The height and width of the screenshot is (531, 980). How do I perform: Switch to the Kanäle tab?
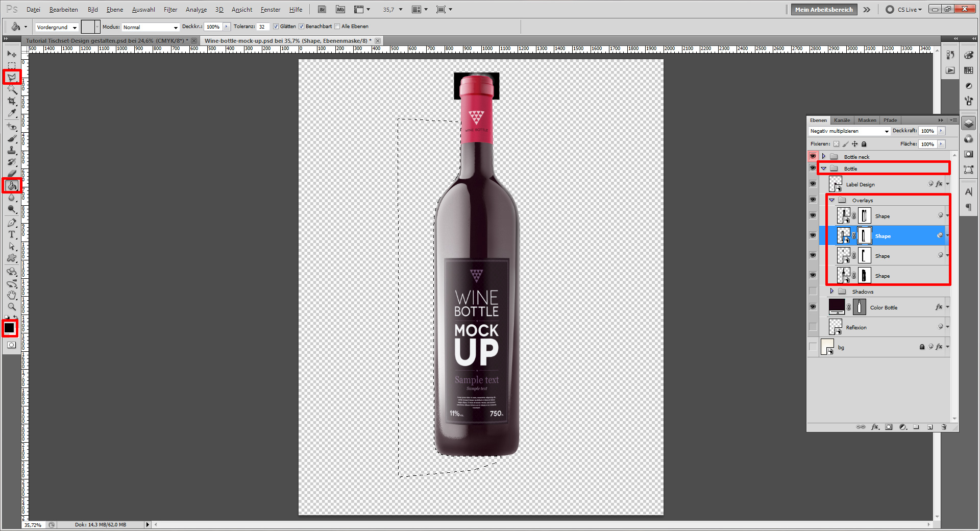842,120
